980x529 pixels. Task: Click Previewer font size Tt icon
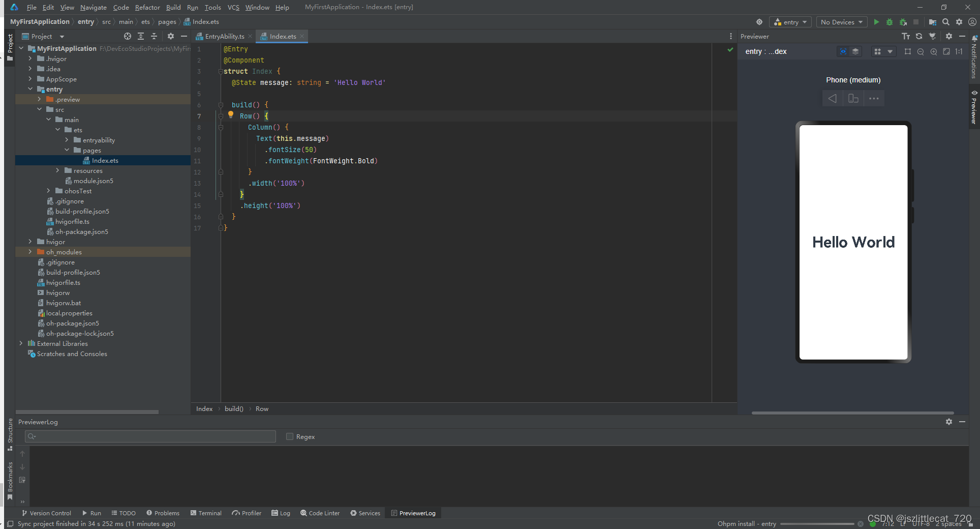click(906, 36)
